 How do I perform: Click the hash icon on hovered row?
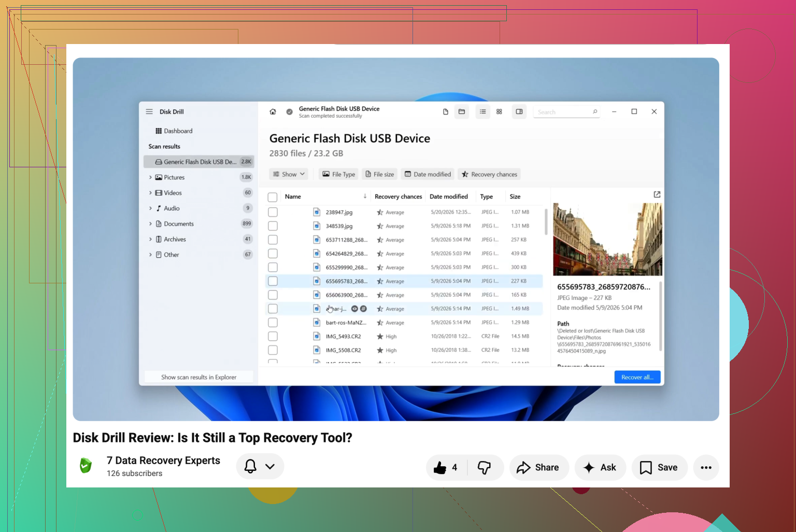(x=363, y=309)
